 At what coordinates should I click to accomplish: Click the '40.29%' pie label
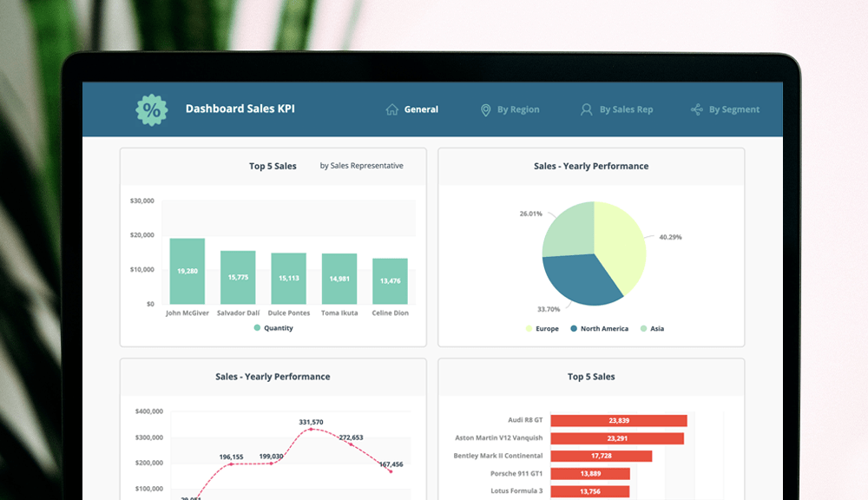pos(670,237)
